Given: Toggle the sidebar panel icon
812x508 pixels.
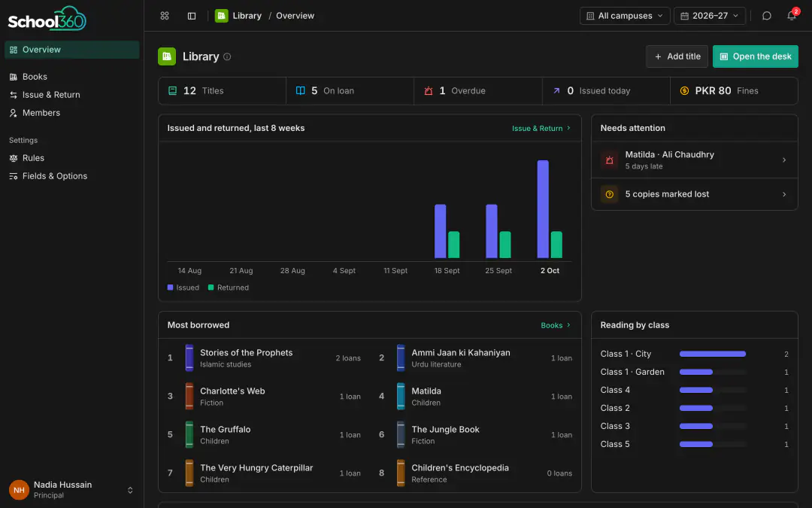Looking at the screenshot, I should click(192, 16).
